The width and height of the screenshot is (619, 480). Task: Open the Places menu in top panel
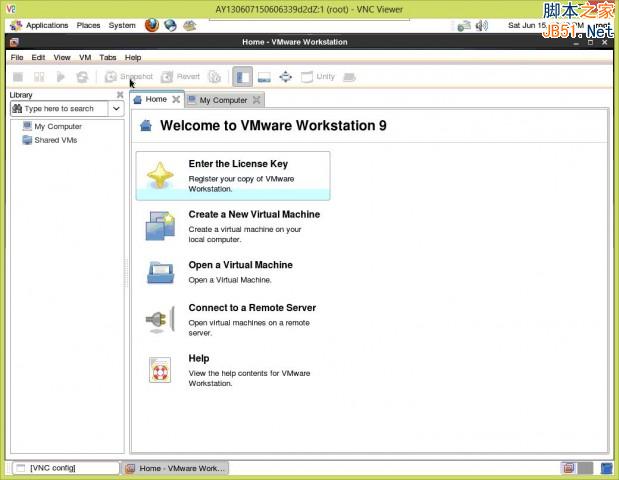pyautogui.click(x=89, y=25)
